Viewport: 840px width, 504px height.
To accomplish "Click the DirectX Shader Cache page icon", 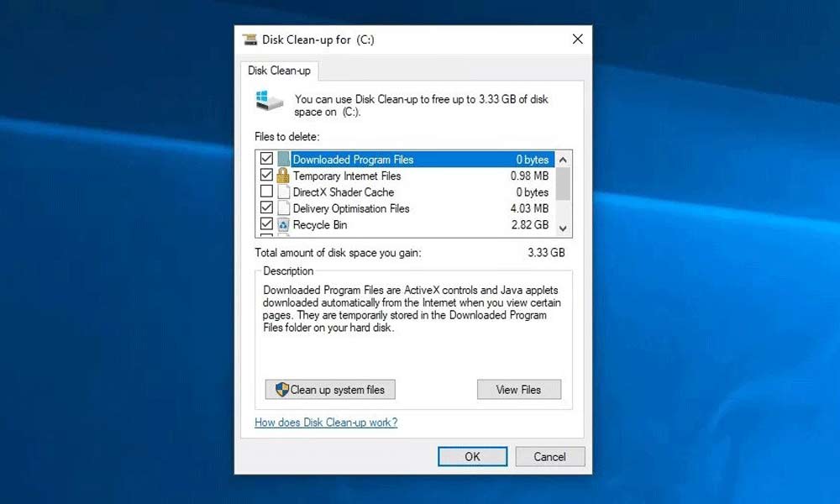I will [284, 192].
